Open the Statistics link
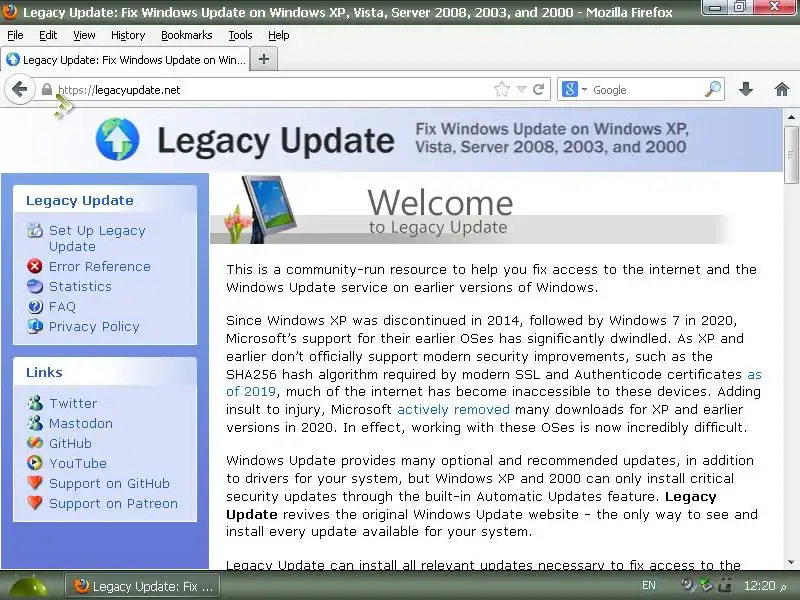Image resolution: width=800 pixels, height=600 pixels. click(x=80, y=286)
